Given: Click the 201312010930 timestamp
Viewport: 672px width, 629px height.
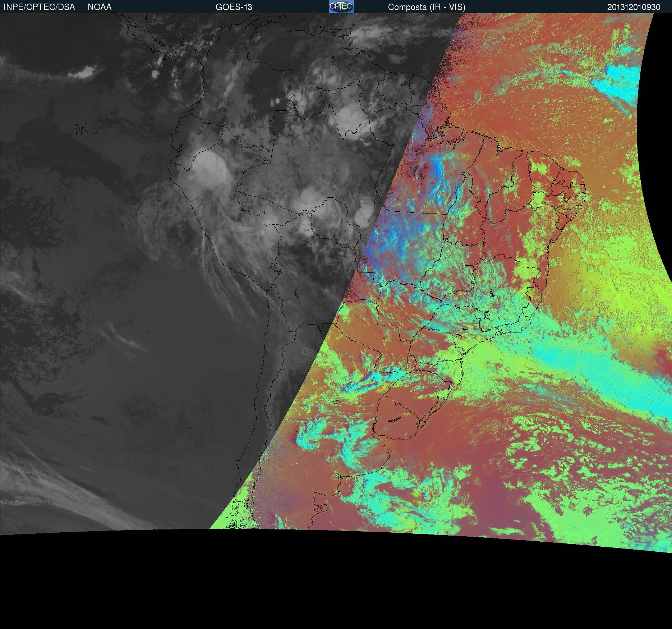Looking at the screenshot, I should (x=634, y=7).
